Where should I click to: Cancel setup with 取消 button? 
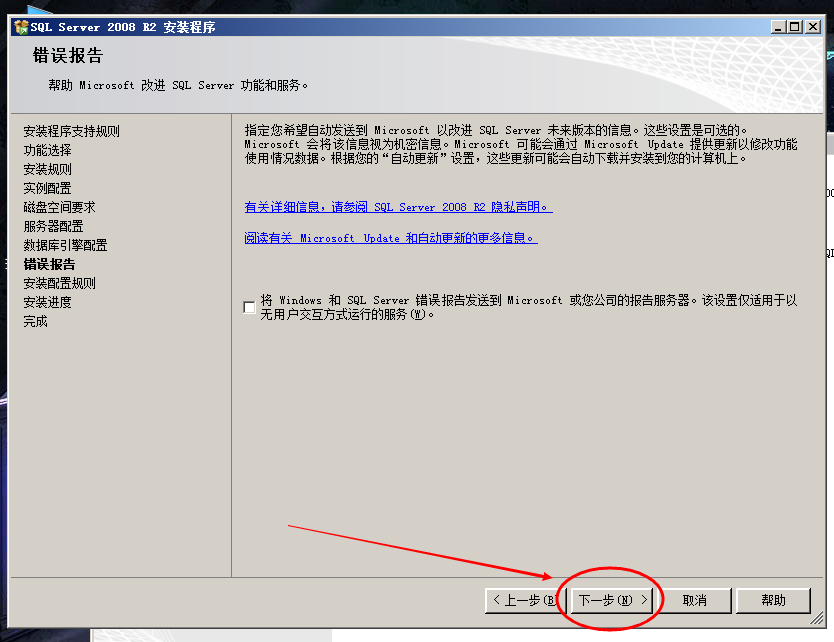click(x=694, y=601)
